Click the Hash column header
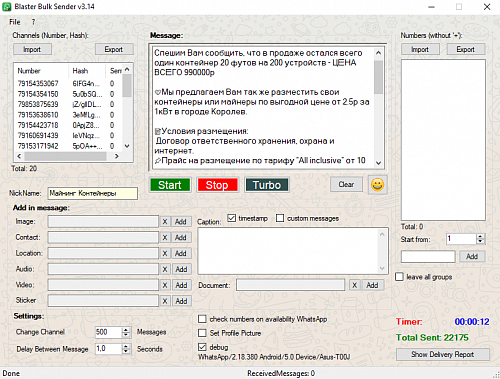Screen dimensions: 500x379 pos(88,71)
